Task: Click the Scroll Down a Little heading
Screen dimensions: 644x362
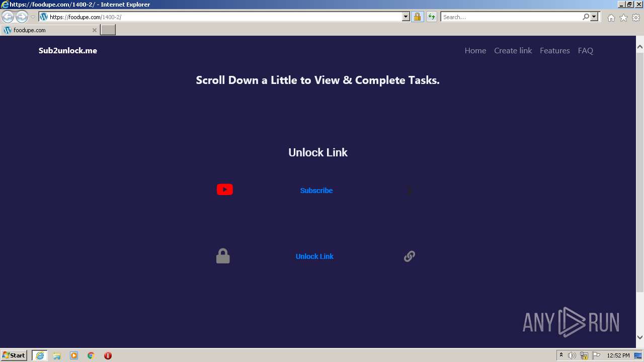Action: 317,80
